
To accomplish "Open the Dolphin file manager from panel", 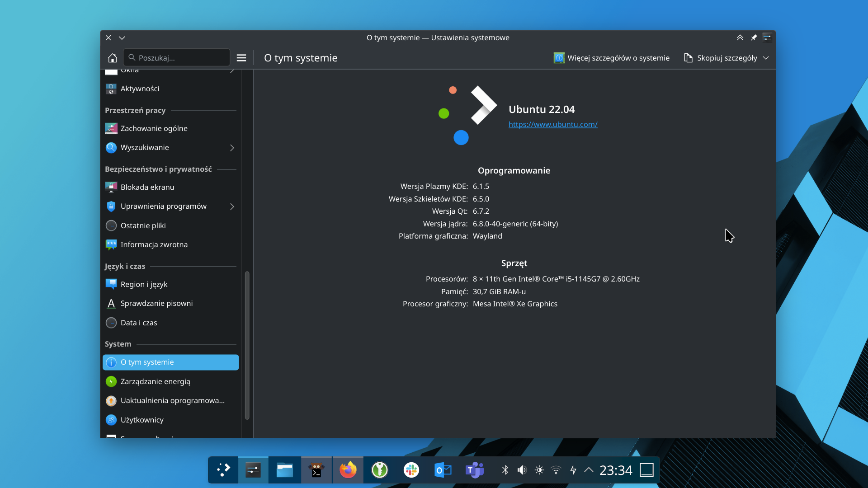I will coord(285,470).
